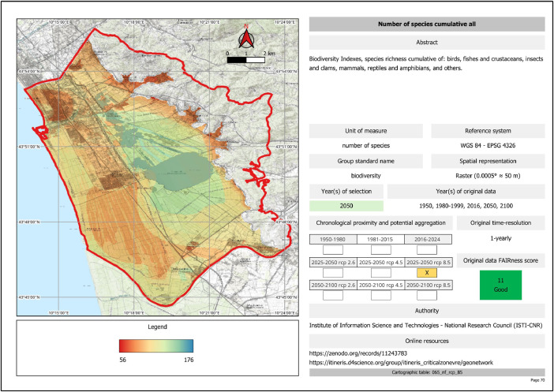
Task: Click the green lake area on the map
Action: pyautogui.click(x=182, y=173)
